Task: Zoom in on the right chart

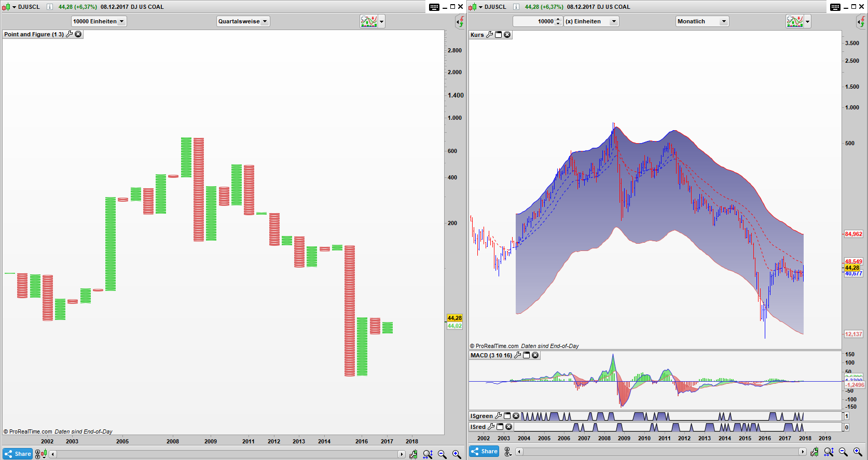Action: click(858, 452)
